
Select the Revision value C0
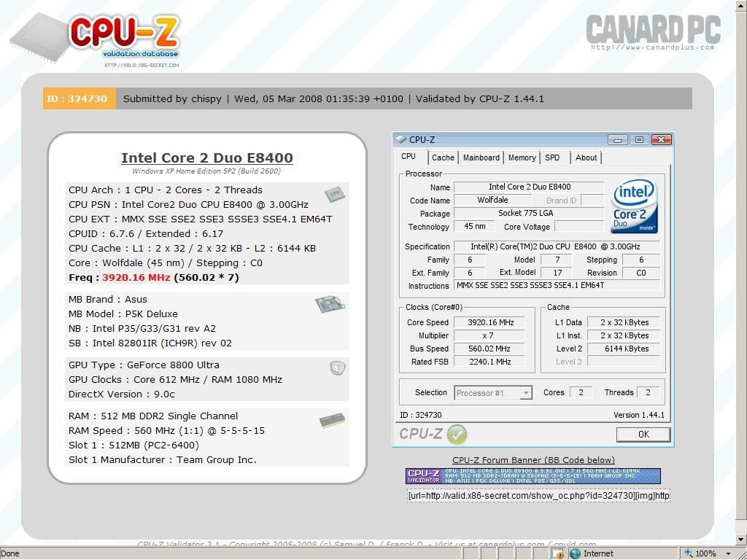[641, 273]
